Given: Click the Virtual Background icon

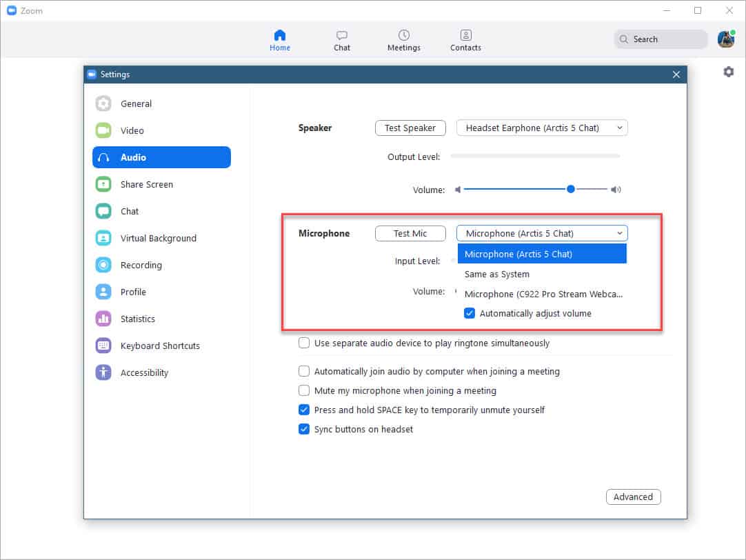Looking at the screenshot, I should tap(103, 238).
